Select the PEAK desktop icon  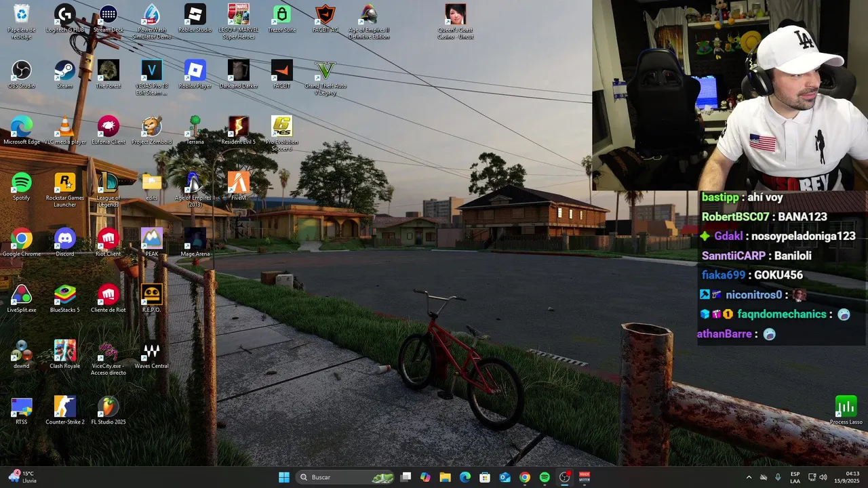coord(152,242)
